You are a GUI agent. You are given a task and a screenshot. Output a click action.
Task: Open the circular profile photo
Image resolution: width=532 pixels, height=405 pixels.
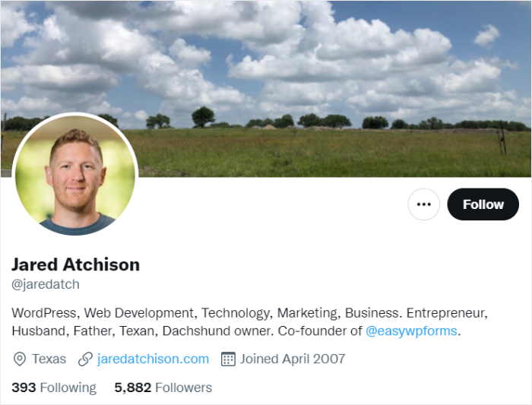pos(75,175)
